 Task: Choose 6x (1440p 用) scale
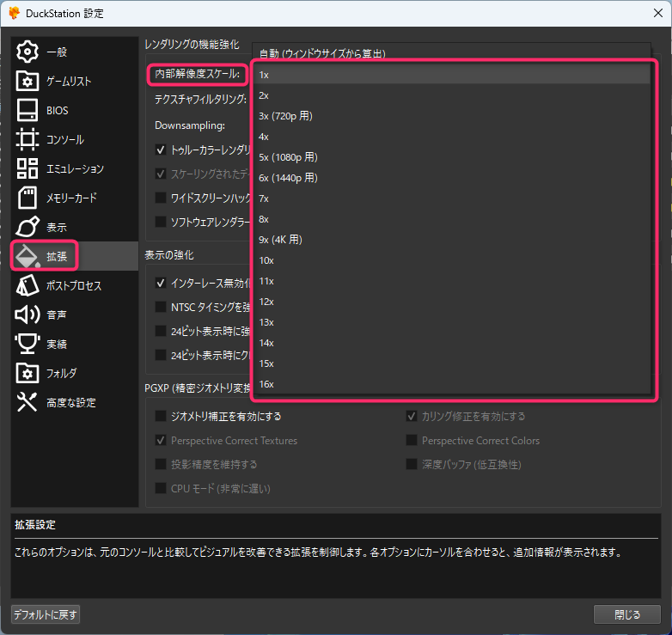point(452,178)
